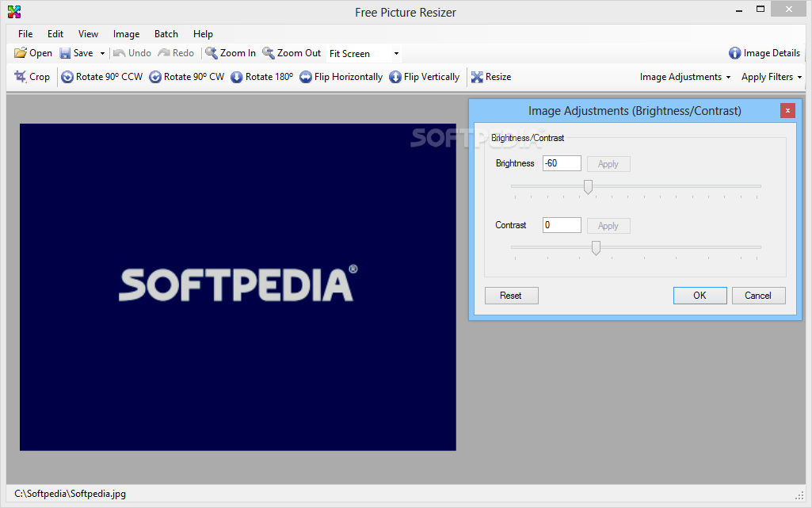
Task: Minimize the Free Picture Resizer window
Action: (x=739, y=10)
